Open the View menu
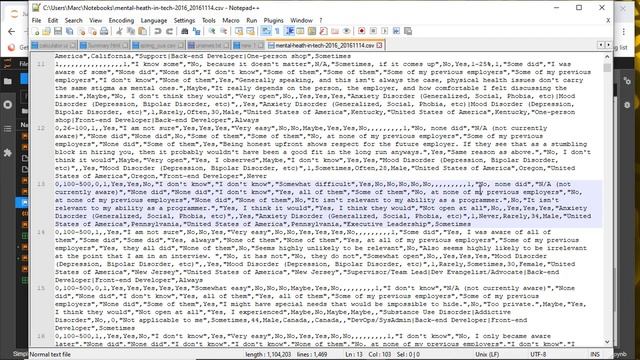Screen dimensions: 640x360 [x=96, y=20]
